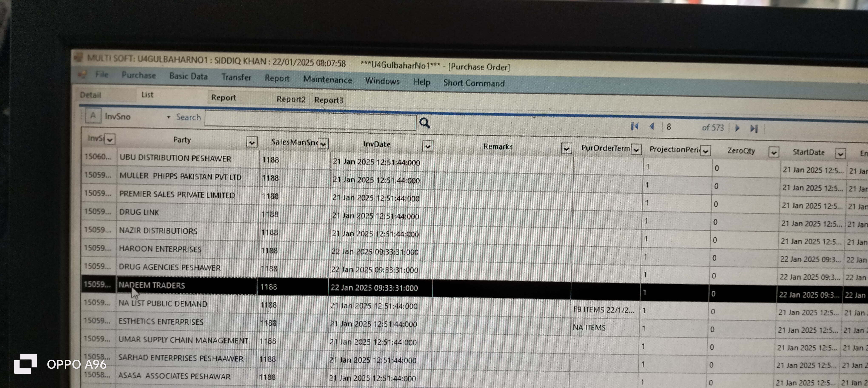Open the Party column filter dropdown

(x=252, y=143)
